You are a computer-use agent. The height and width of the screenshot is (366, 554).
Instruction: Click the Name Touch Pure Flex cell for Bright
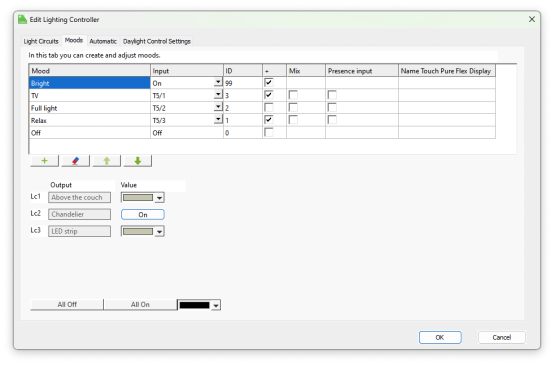point(447,83)
